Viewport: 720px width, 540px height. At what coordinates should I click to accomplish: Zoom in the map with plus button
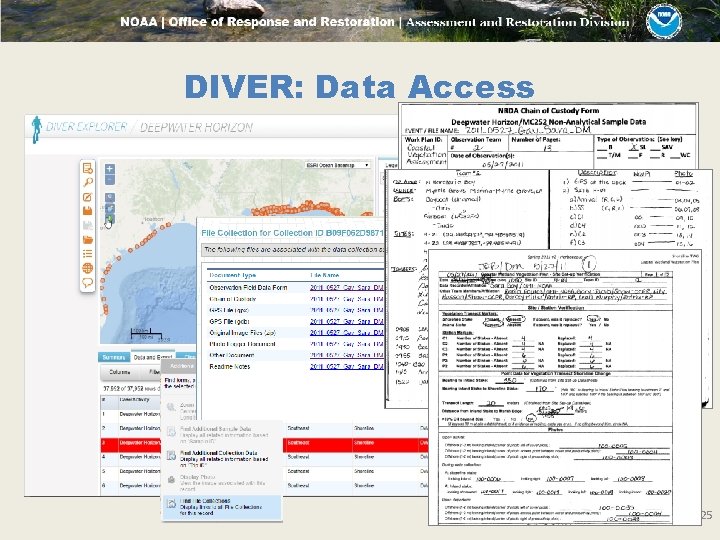coord(109,169)
